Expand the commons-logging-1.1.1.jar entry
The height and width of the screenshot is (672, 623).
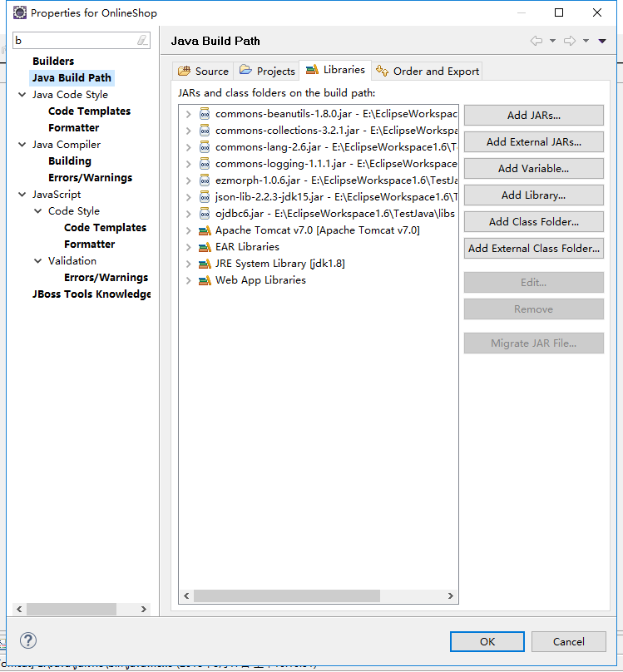[x=188, y=164]
